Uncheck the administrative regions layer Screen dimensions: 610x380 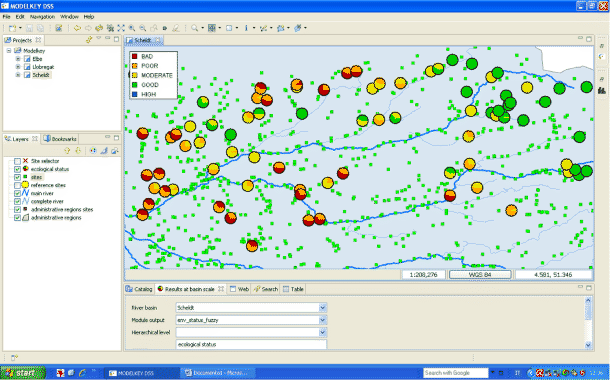(17, 218)
